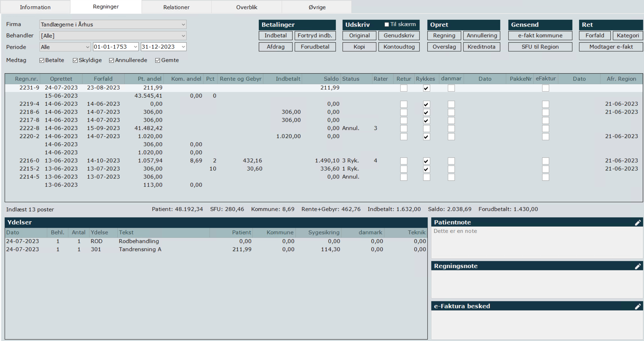Click into e-Faktura besked text area
This screenshot has height=341, width=644.
point(537,325)
